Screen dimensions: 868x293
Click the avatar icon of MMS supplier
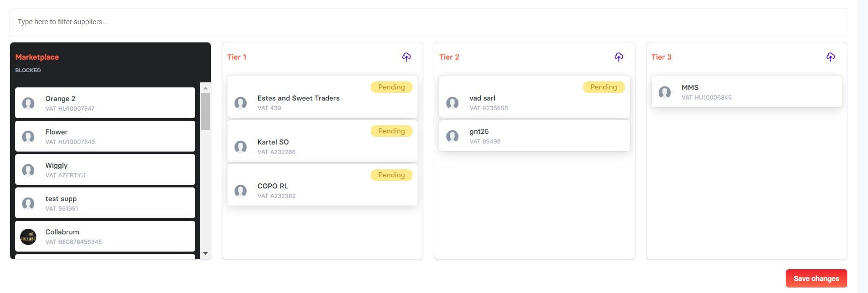click(x=664, y=92)
